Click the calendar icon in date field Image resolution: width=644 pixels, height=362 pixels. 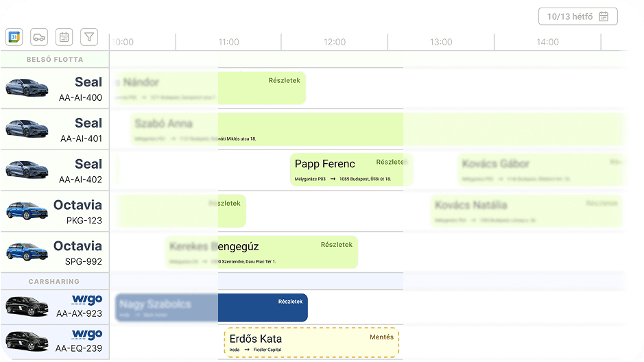604,16
